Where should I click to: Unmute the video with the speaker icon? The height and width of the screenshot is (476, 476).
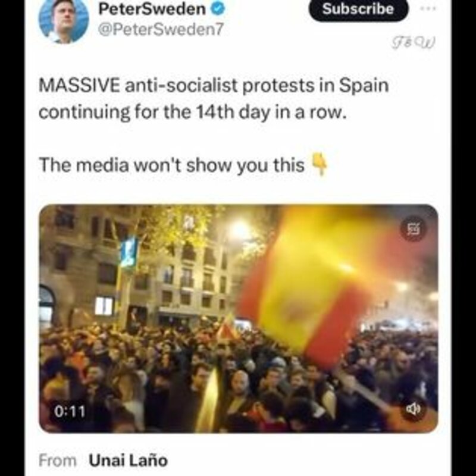tap(413, 409)
